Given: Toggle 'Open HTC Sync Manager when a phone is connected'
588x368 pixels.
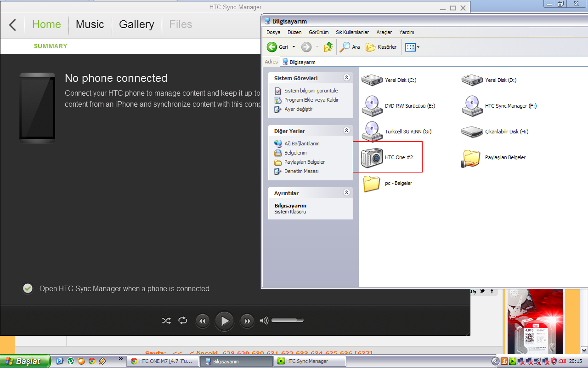Looking at the screenshot, I should coord(28,288).
